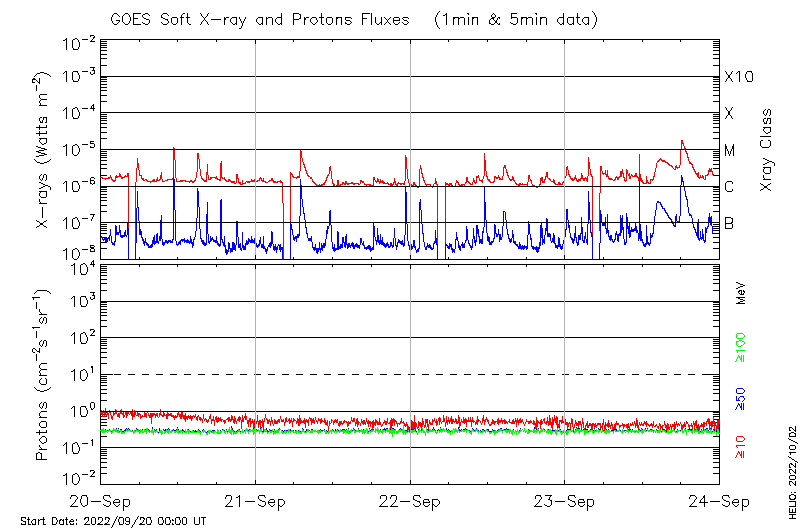Click the red ≥10 MeV legend label
Viewport: 800px width, 530px height.
[741, 445]
